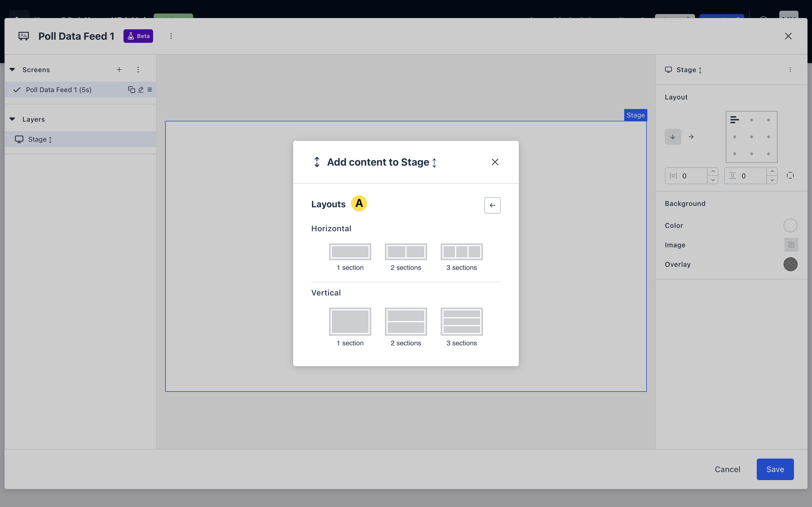
Task: Add a new screen with plus icon
Action: pyautogui.click(x=119, y=69)
